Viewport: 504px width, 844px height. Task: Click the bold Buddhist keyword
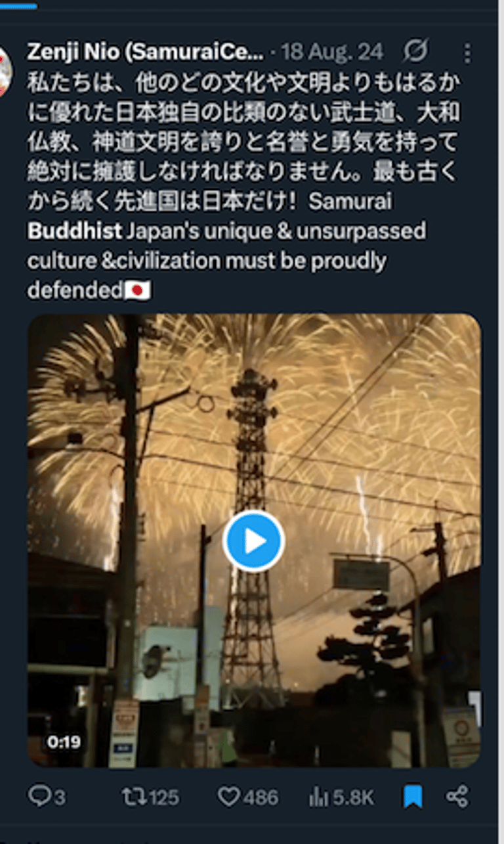tap(75, 231)
